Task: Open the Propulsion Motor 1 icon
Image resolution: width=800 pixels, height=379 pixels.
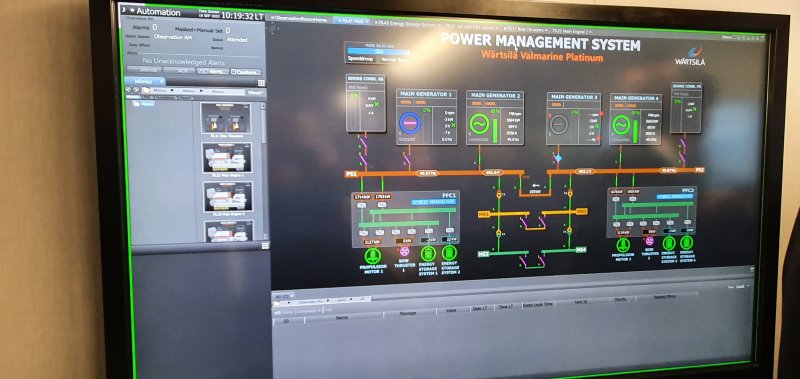Action: [372, 255]
